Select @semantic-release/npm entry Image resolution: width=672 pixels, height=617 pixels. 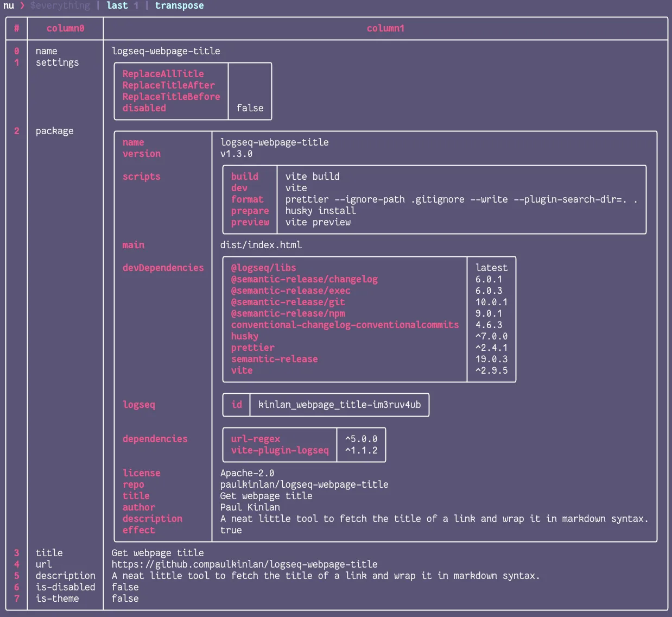(x=288, y=313)
